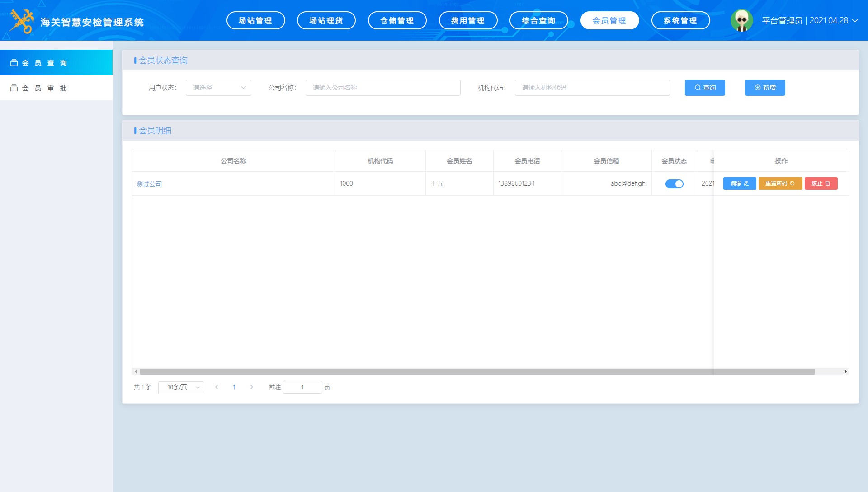
Task: Click the user avatar image
Action: point(741,20)
